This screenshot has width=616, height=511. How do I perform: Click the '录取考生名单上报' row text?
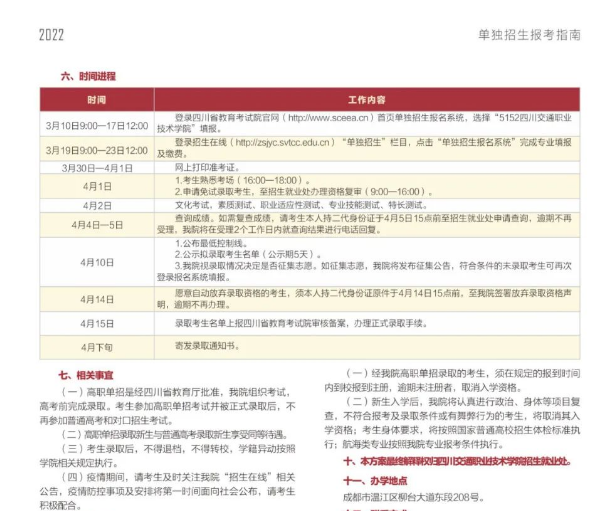point(301,324)
